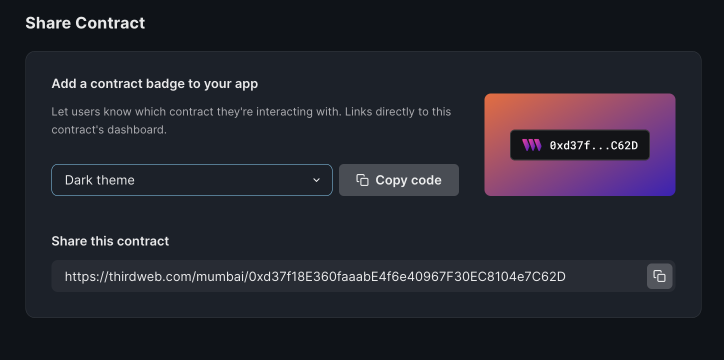The height and width of the screenshot is (360, 724).
Task: Click the 0xd37f...C62D contract badge
Action: [x=579, y=145]
